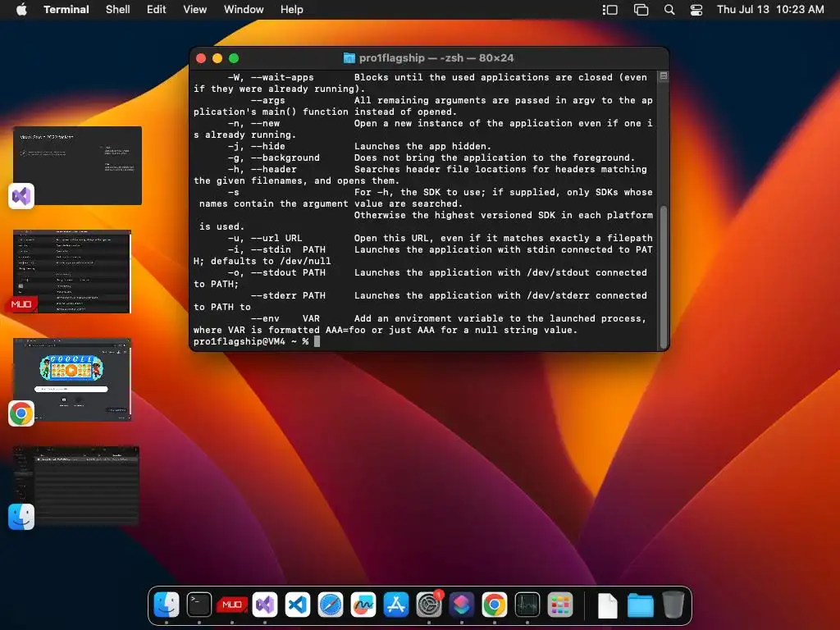Click the '--env VAR' option text
The width and height of the screenshot is (840, 630).
coord(285,319)
